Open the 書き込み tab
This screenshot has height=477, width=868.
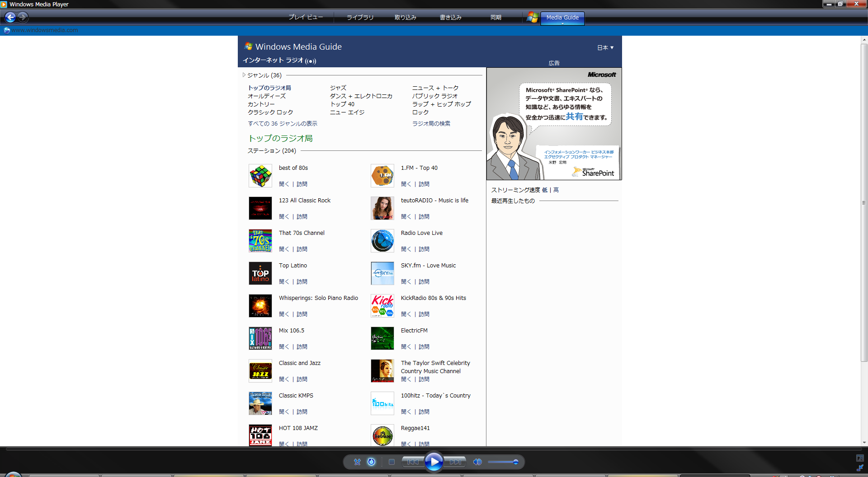coord(451,17)
